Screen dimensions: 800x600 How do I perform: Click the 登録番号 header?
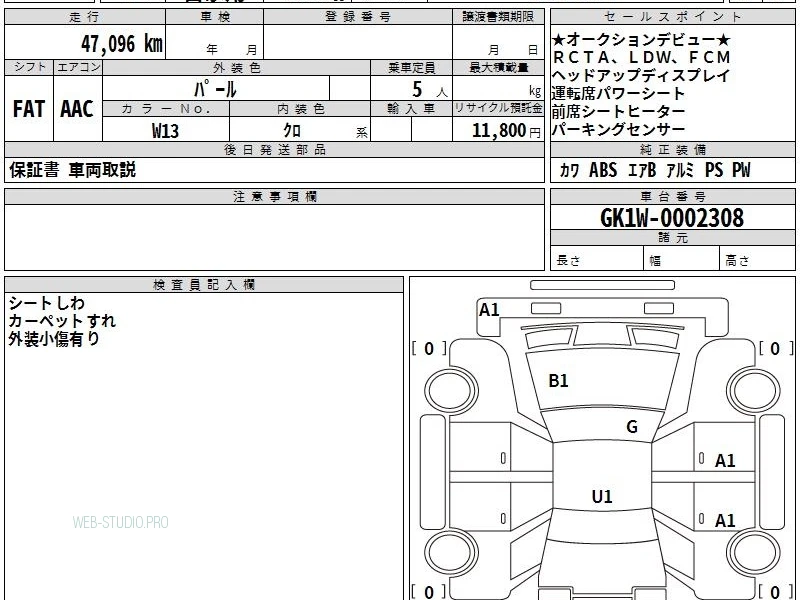pyautogui.click(x=358, y=17)
